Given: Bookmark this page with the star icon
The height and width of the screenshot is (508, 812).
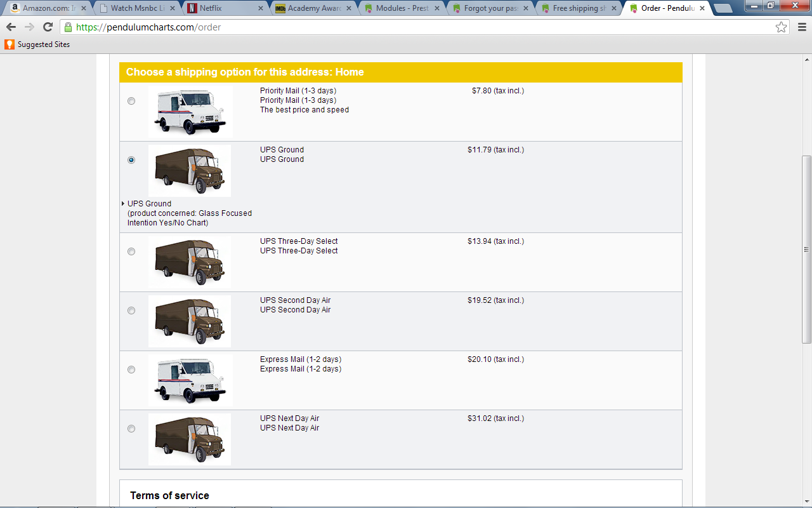Looking at the screenshot, I should (x=781, y=27).
